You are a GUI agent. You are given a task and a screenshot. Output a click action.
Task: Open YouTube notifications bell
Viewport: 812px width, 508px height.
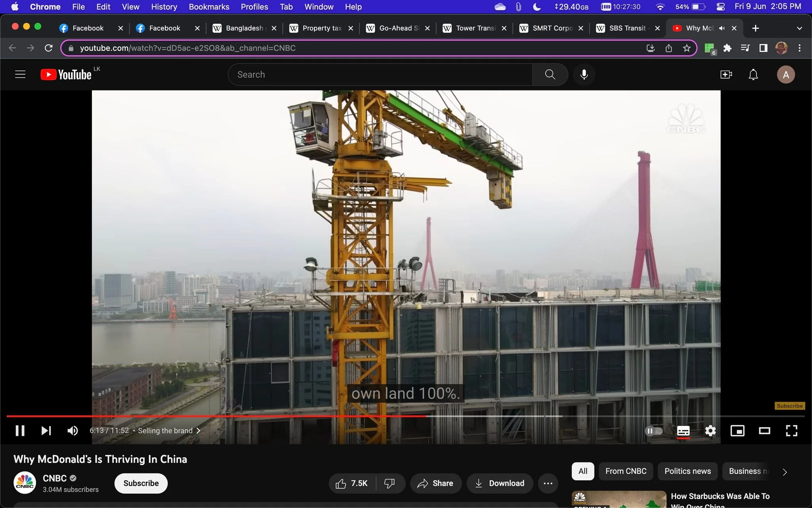point(753,75)
